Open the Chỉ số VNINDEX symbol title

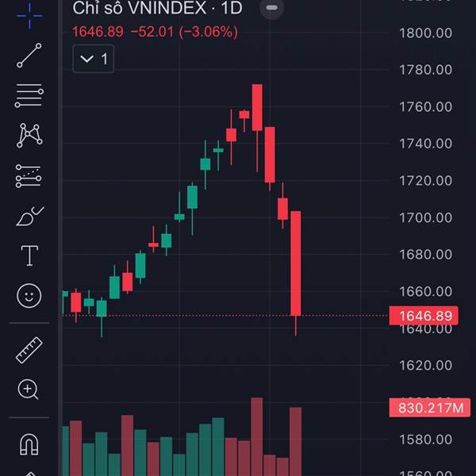[x=156, y=9]
